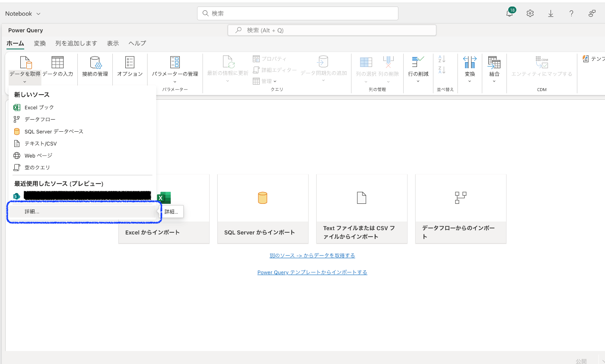This screenshot has width=605, height=364.
Task: Open the Combine (結合) ribbon tool
Action: (494, 62)
